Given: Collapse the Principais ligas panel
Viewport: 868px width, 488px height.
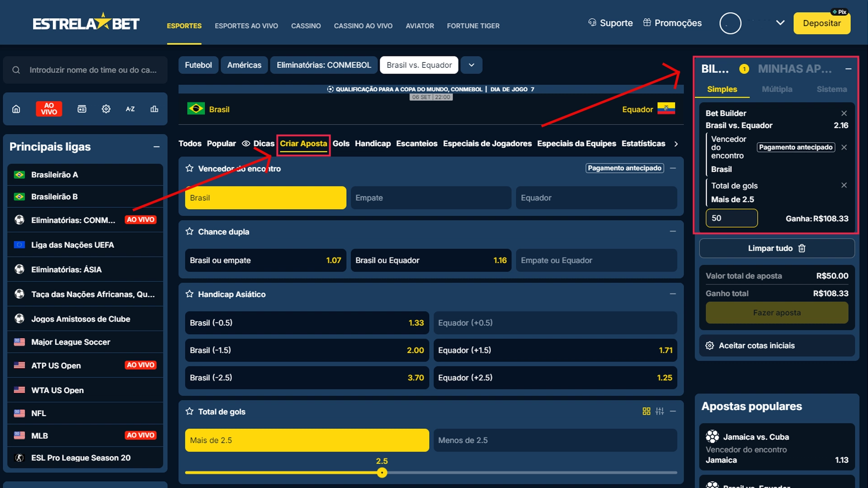Looking at the screenshot, I should point(156,147).
